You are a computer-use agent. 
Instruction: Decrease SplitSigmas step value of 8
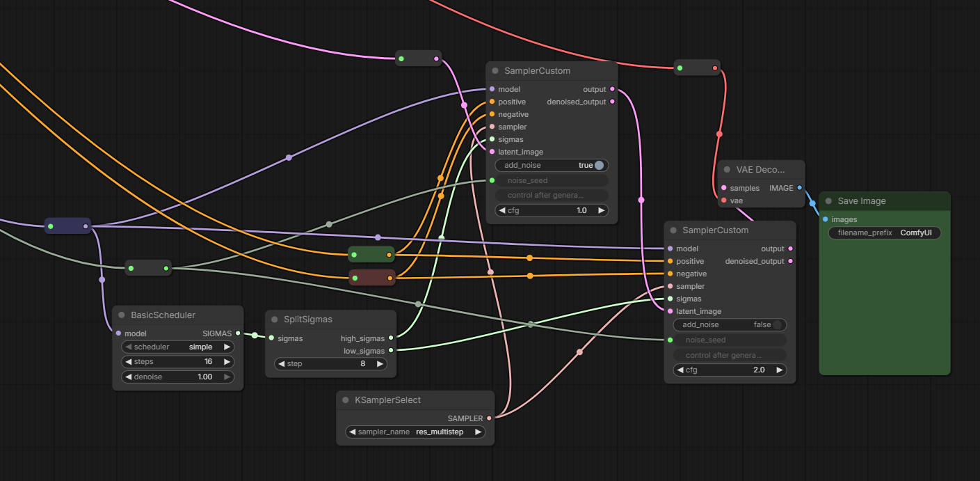[x=282, y=363]
